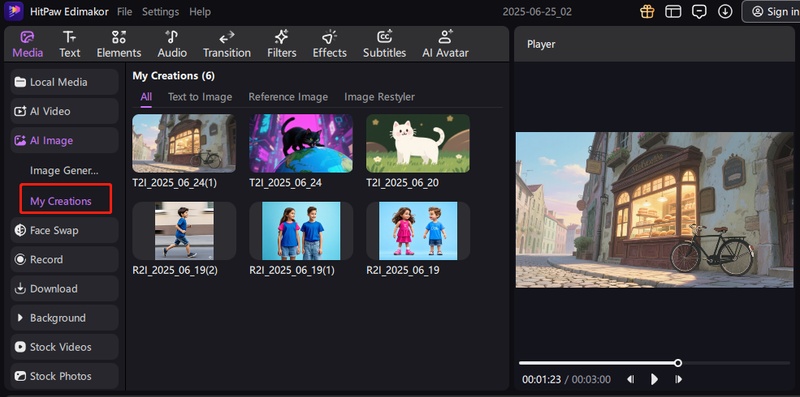This screenshot has width=800, height=397.
Task: Click the HitPaw Edimakor logo icon
Action: (x=13, y=11)
